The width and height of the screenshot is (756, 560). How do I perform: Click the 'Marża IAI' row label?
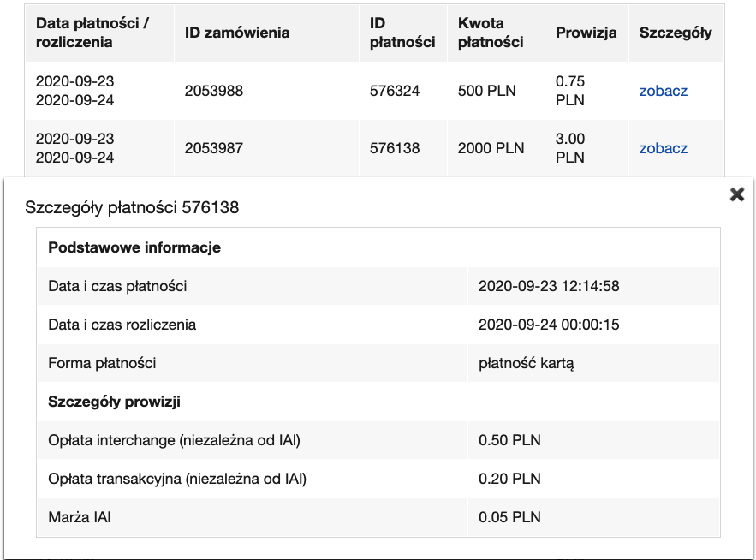(x=80, y=517)
